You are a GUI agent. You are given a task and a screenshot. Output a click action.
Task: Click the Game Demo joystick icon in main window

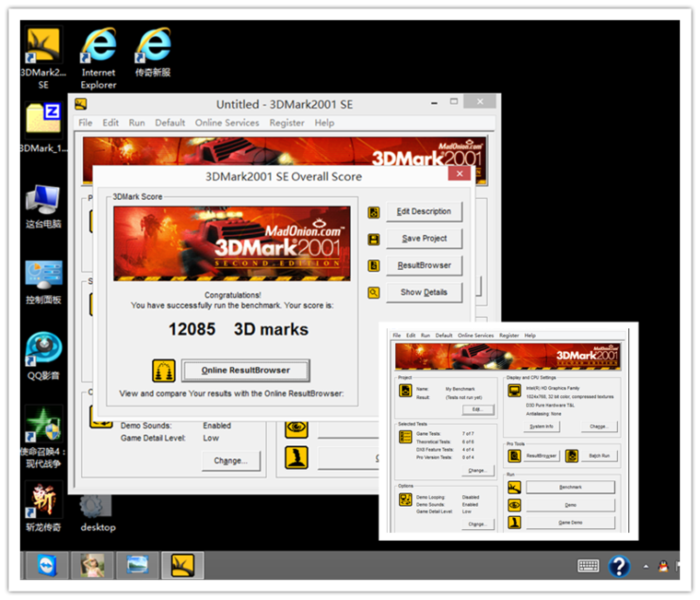(297, 457)
